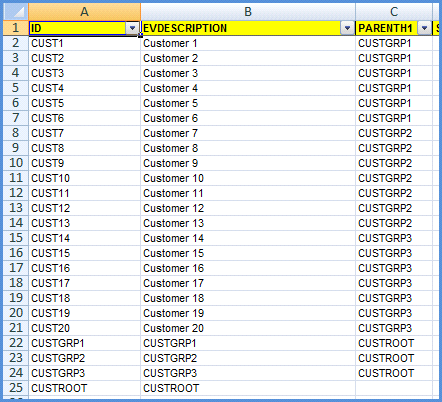
Task: Click cell containing CUST7
Action: pyautogui.click(x=84, y=133)
